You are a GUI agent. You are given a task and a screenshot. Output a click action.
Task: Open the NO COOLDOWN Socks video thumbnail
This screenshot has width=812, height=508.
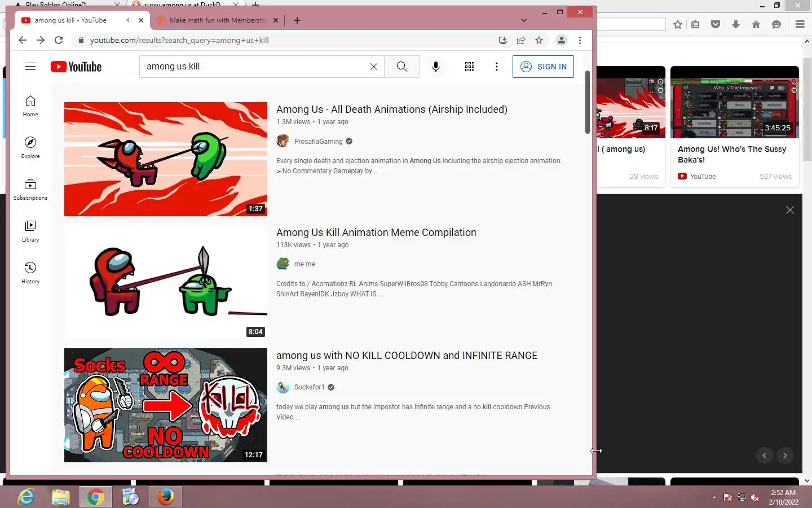point(166,405)
